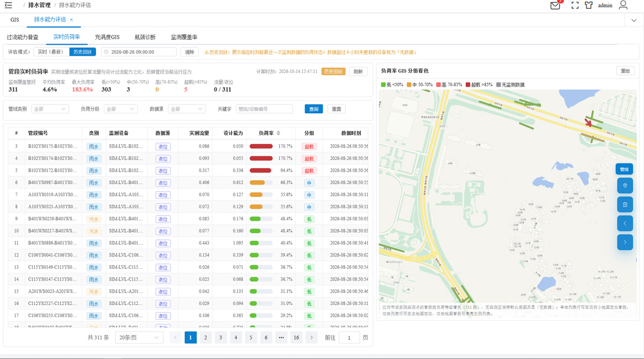
Task: Click the 液位 tag in row 3
Action: pyautogui.click(x=163, y=146)
